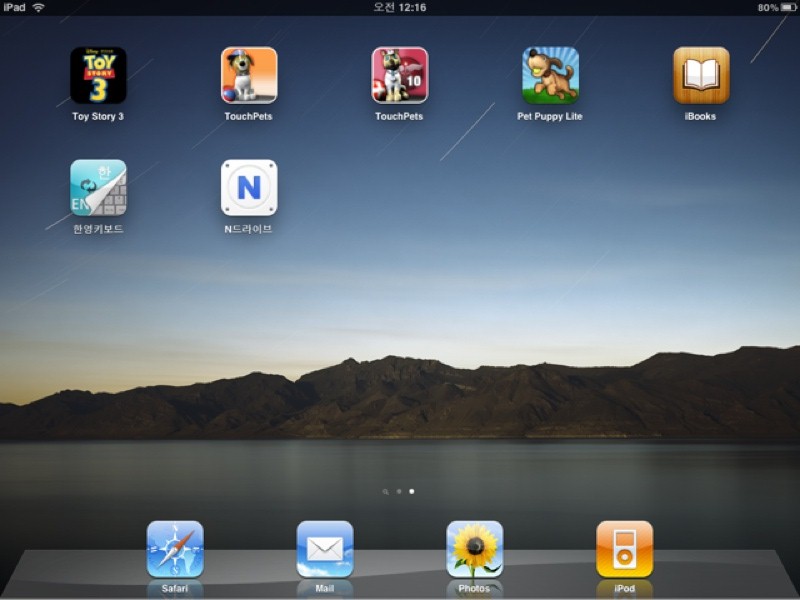This screenshot has height=600, width=800.
Task: Launch the Pet Puppy Lite game
Action: point(550,76)
